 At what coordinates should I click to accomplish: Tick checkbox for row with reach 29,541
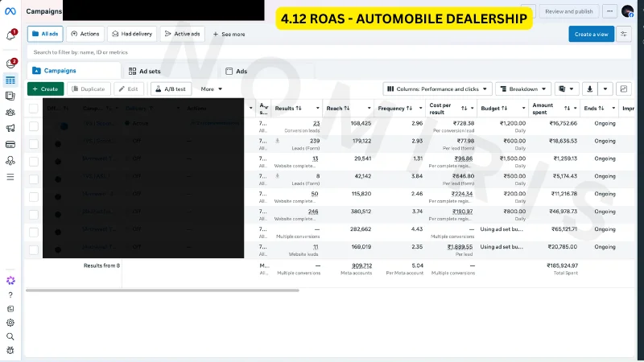34,162
